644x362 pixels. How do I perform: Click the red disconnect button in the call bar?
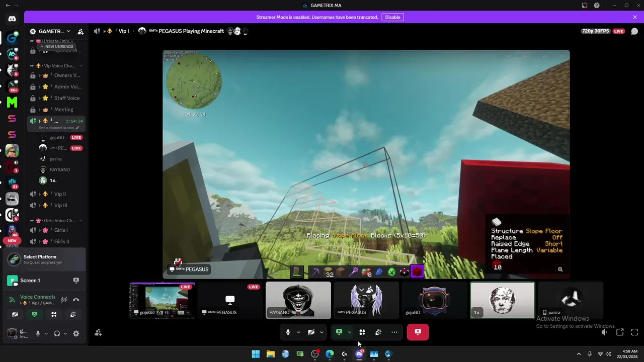click(418, 332)
